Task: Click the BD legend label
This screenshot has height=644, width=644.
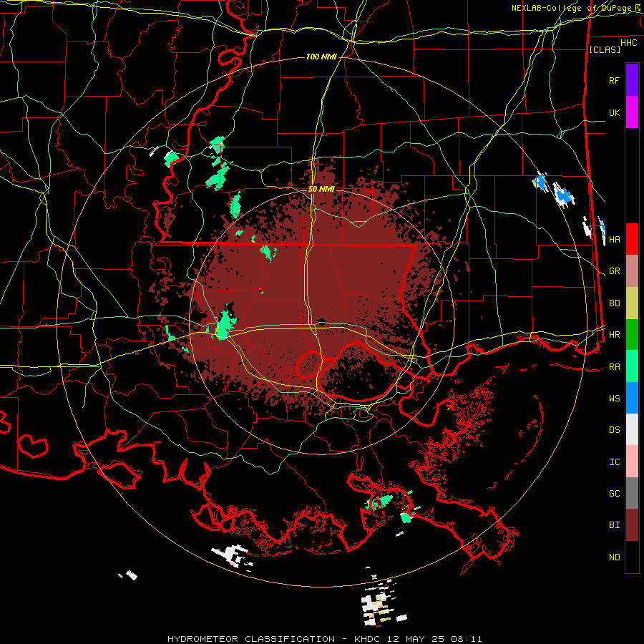Action: [614, 303]
